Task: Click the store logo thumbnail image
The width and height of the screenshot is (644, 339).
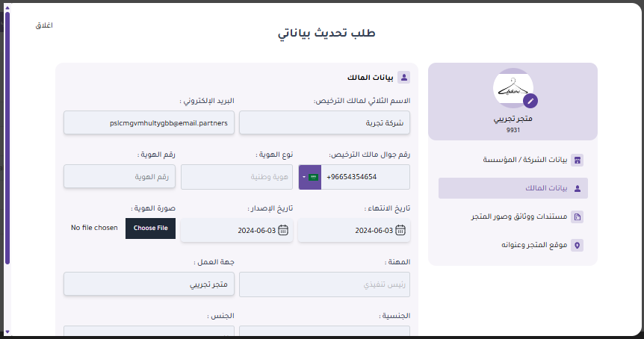Action: pos(511,88)
